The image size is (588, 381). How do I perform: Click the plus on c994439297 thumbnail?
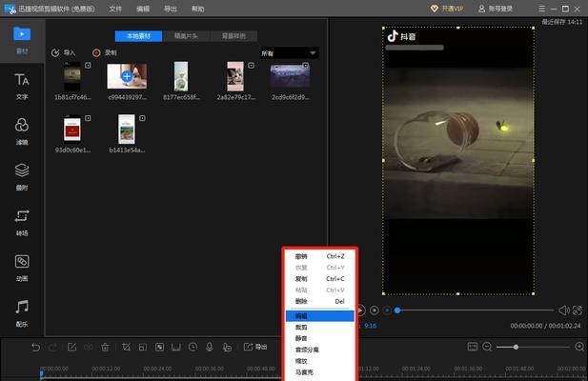pyautogui.click(x=127, y=76)
